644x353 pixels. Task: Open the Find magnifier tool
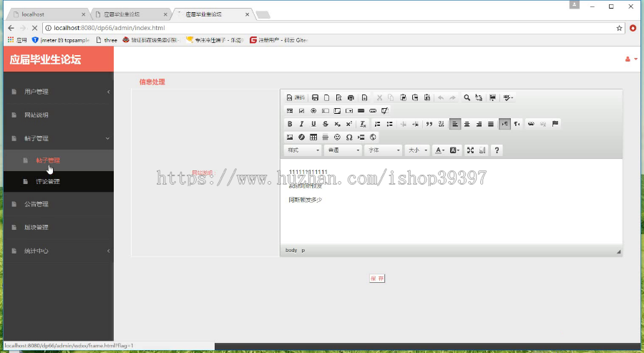click(x=467, y=98)
